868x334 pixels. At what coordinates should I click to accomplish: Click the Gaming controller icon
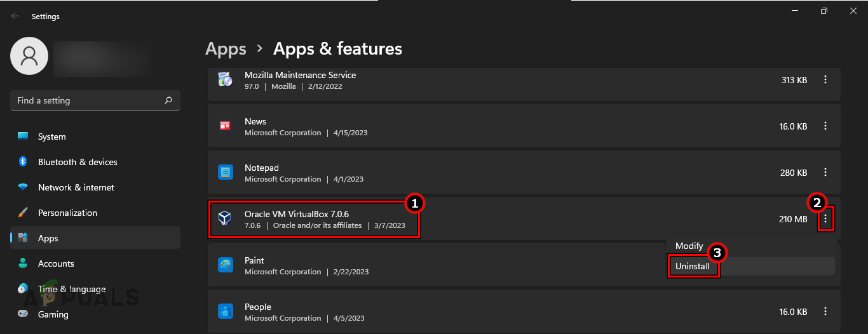(23, 314)
